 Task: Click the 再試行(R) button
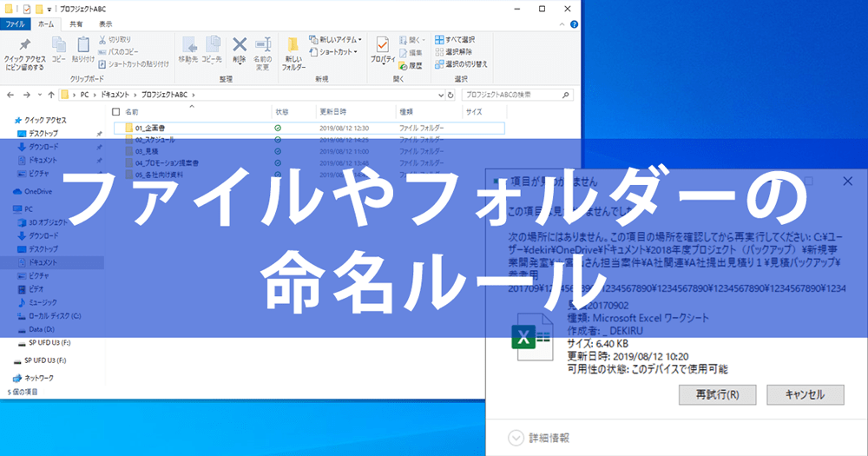coord(718,394)
